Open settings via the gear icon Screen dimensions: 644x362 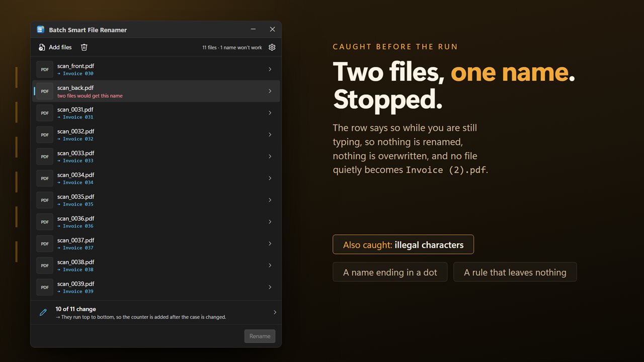pos(272,47)
